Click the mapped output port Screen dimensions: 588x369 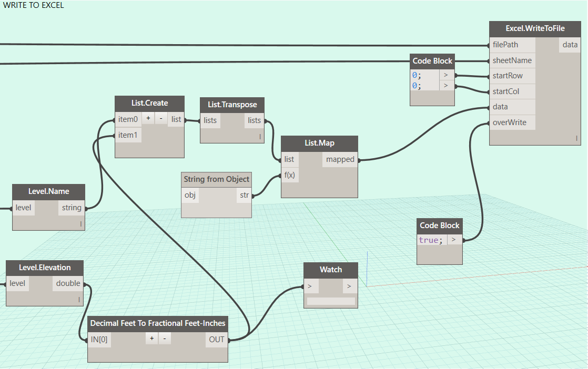click(340, 159)
